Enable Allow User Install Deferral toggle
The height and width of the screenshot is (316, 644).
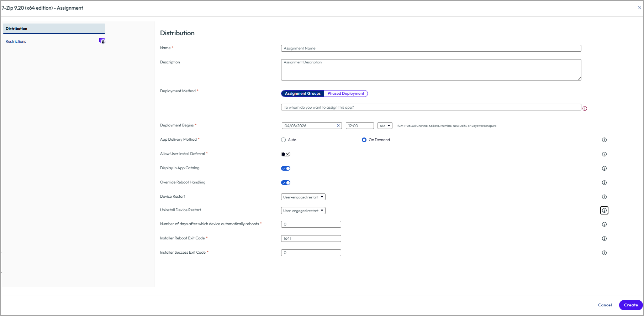tap(286, 154)
